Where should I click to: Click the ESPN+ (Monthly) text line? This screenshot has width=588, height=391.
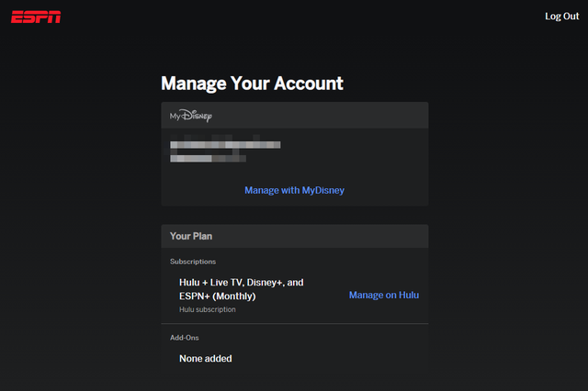click(x=217, y=296)
